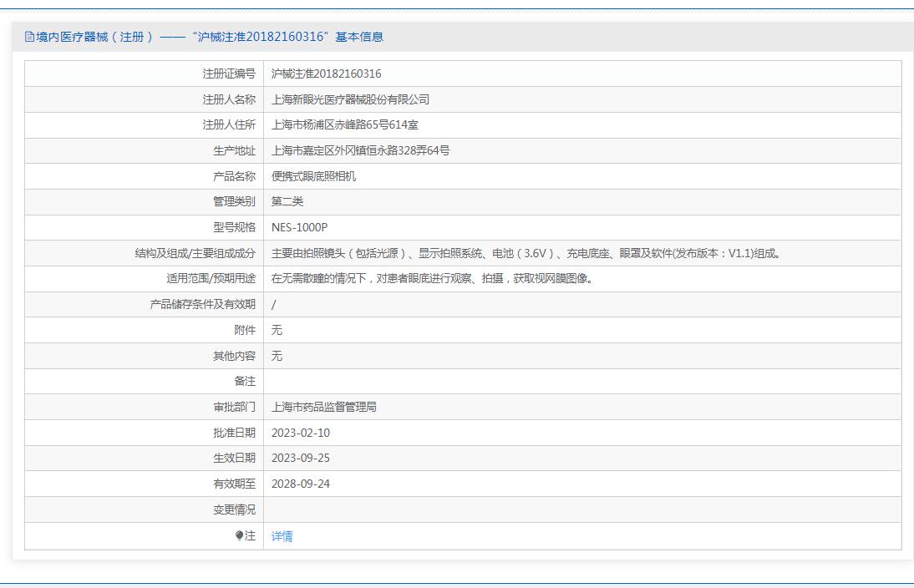Image resolution: width=914 pixels, height=588 pixels.
Task: Click the 其他内容 label cell
Action: (x=144, y=356)
